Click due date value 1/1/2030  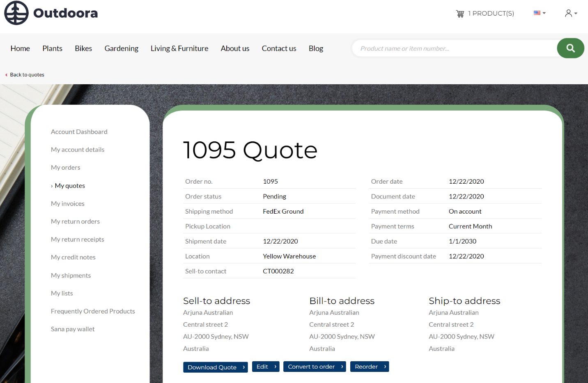462,241
